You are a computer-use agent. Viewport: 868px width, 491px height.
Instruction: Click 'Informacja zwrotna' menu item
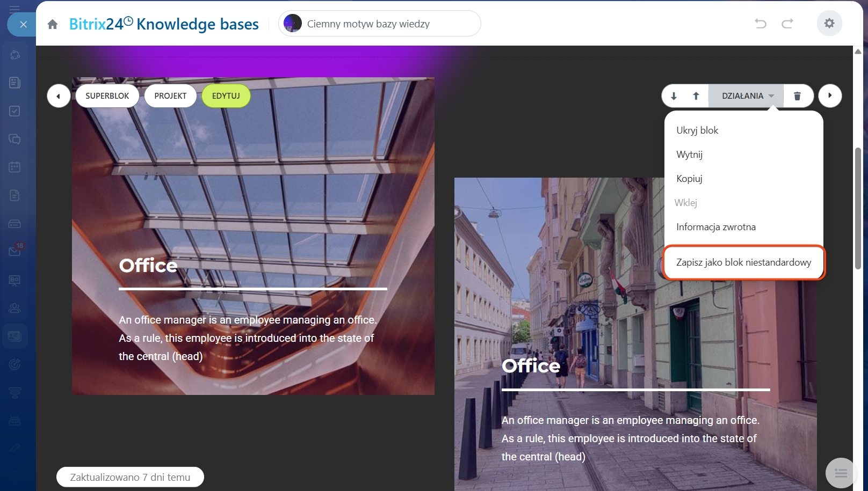(715, 227)
